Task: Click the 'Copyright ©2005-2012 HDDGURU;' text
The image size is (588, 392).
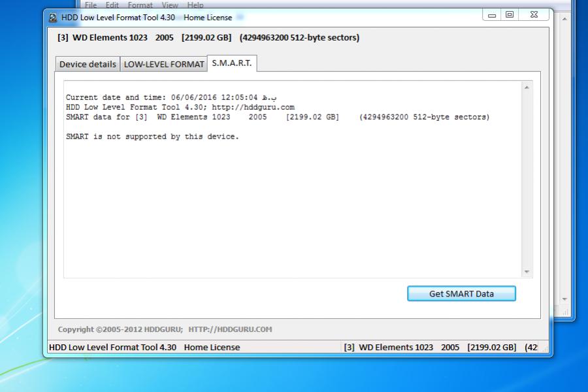Action: 120,329
